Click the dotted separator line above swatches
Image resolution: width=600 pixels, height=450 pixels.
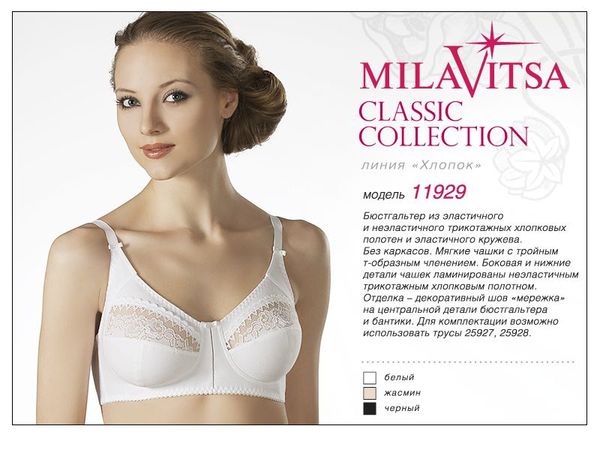click(468, 362)
